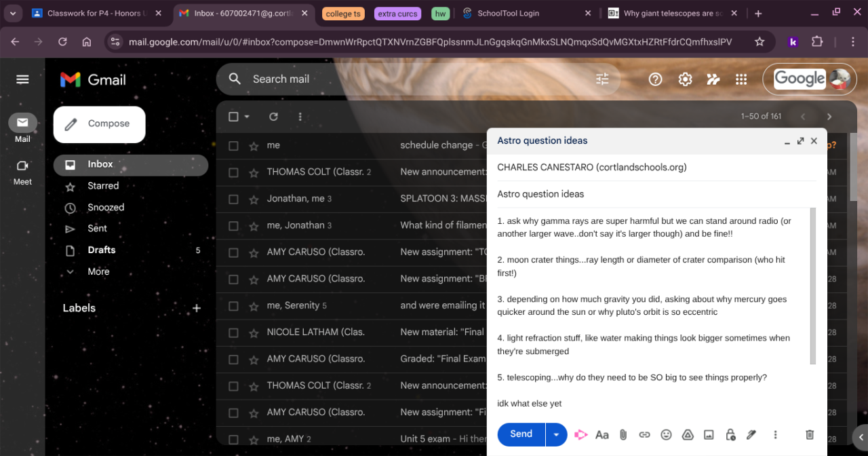Open the 'extra curcs' tab group
868x456 pixels.
397,14
